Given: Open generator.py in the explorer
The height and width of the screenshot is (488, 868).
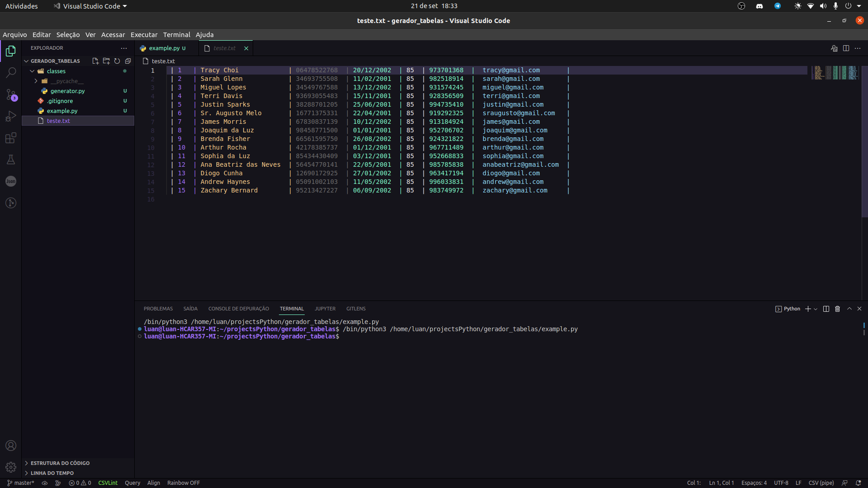Looking at the screenshot, I should [67, 91].
